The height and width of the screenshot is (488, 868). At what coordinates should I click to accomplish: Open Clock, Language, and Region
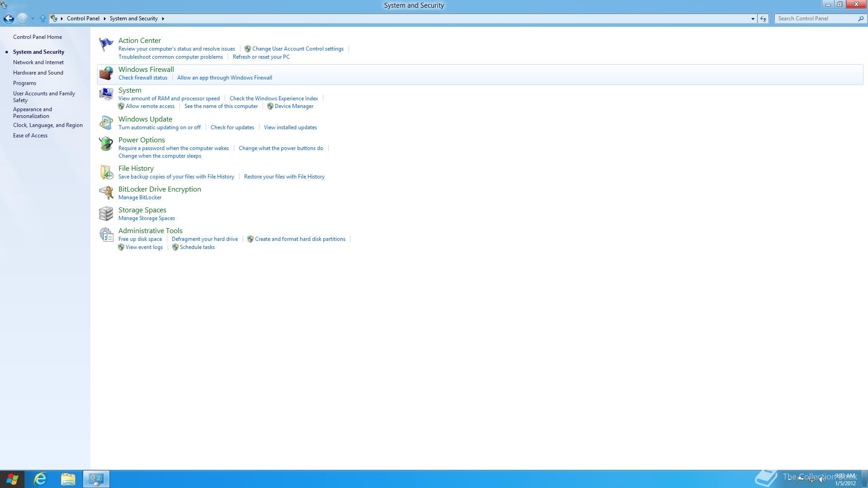coord(48,125)
